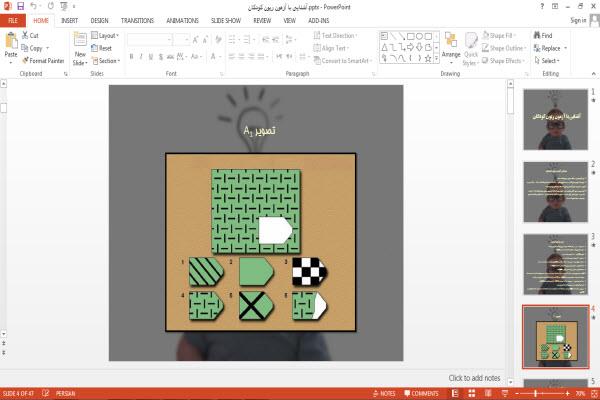
Task: Open the FILE tab
Action: click(x=13, y=21)
